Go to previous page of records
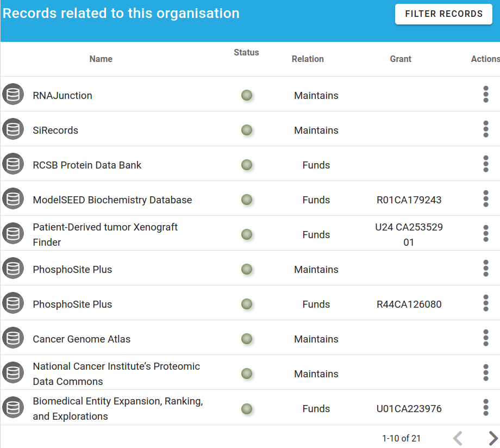Image resolution: width=500 pixels, height=448 pixels. click(x=458, y=438)
